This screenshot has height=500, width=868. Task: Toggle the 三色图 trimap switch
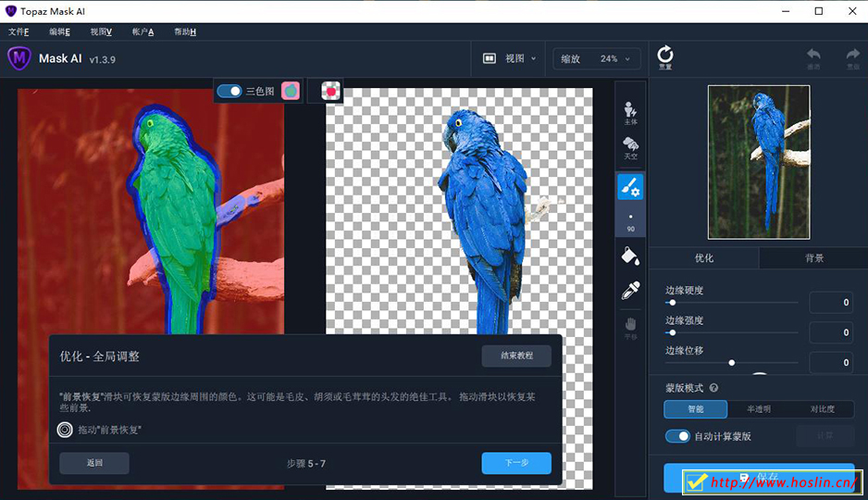point(229,91)
